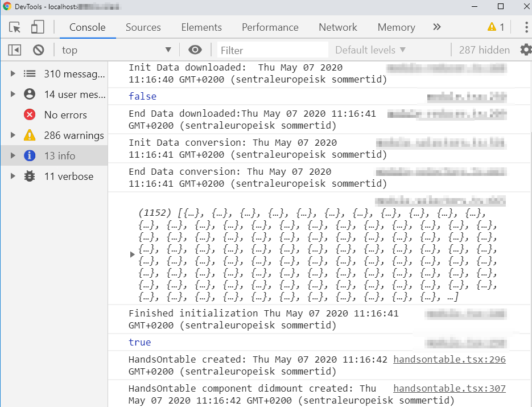Toggle the device toolbar icon
The width and height of the screenshot is (532, 407).
38,27
